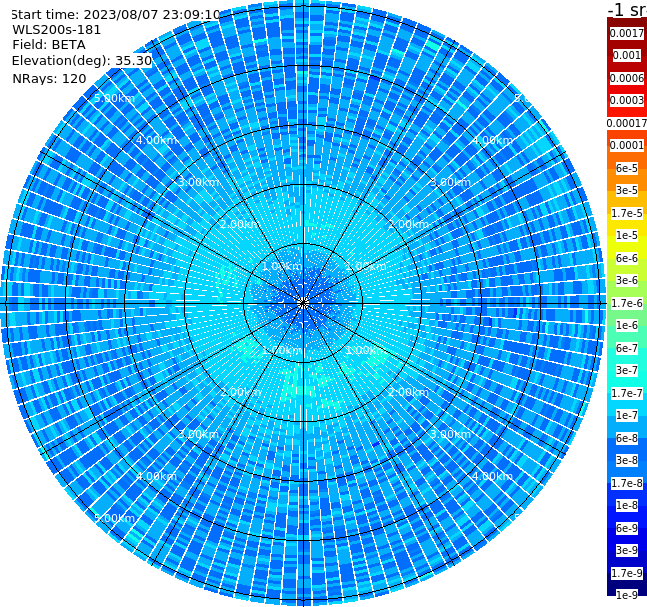Click the 1.7e-5 colorbar label
This screenshot has width=647, height=607.
point(626,213)
